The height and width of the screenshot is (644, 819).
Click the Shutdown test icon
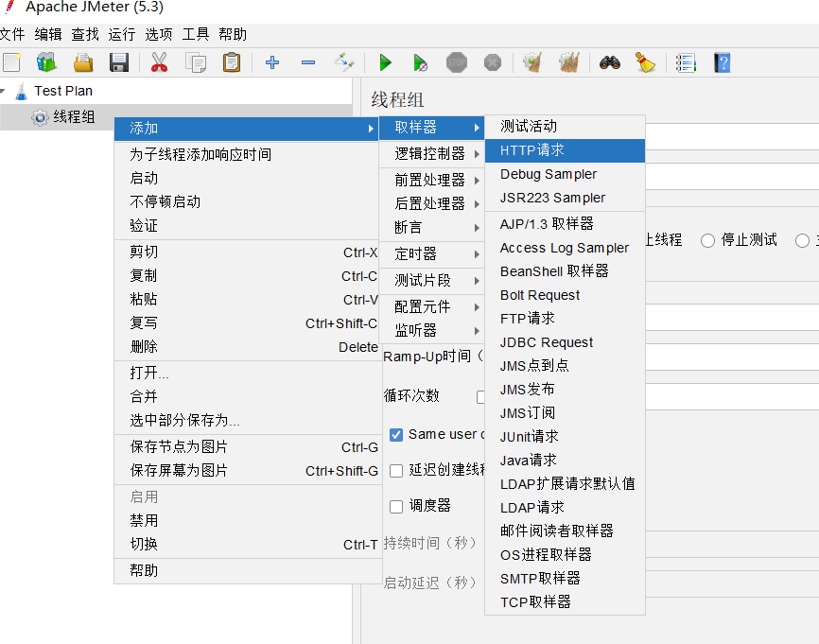point(492,62)
